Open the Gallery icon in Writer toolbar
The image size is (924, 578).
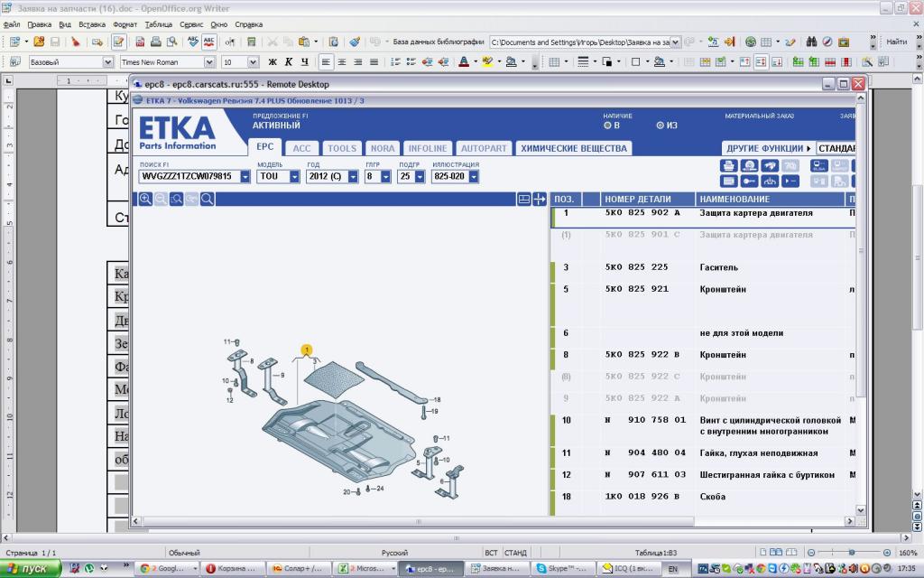point(844,42)
